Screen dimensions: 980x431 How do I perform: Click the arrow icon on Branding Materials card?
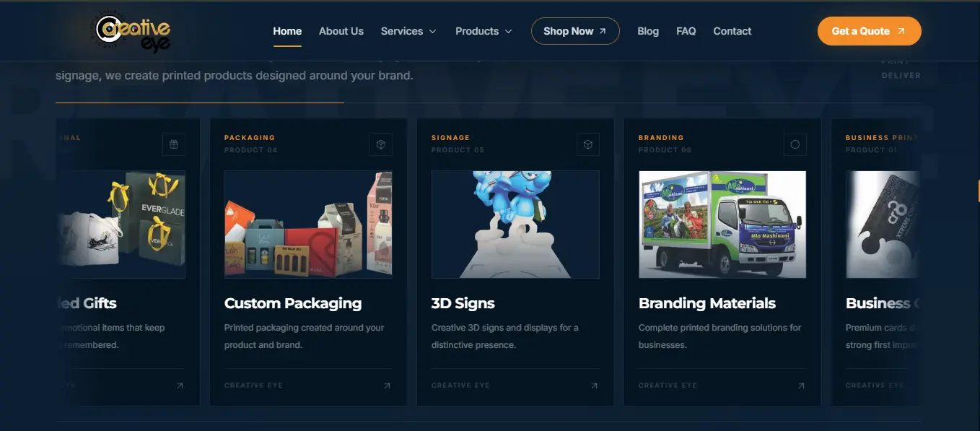(x=801, y=386)
